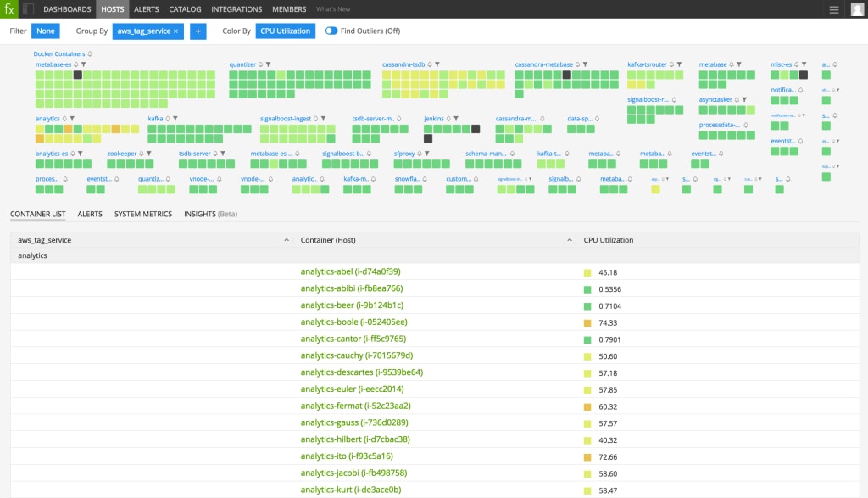Click the color swatch beside 74.33
Image resolution: width=868 pixels, height=498 pixels.
tap(587, 323)
